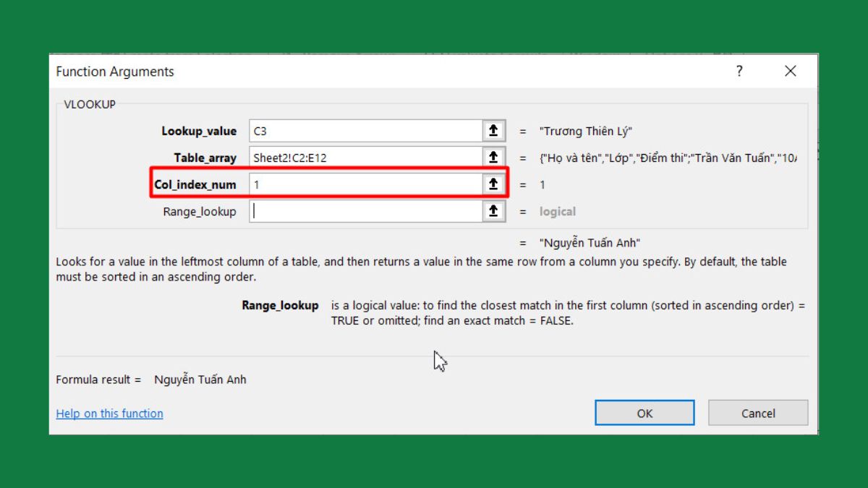
Task: Collapse dialog via Lookup_value range selector icon
Action: pos(493,131)
